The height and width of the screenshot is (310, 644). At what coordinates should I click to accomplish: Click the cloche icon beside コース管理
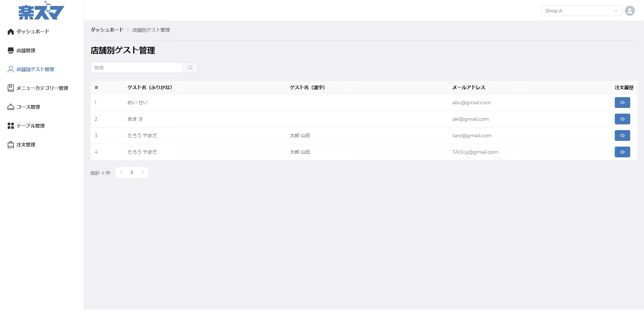(x=11, y=107)
